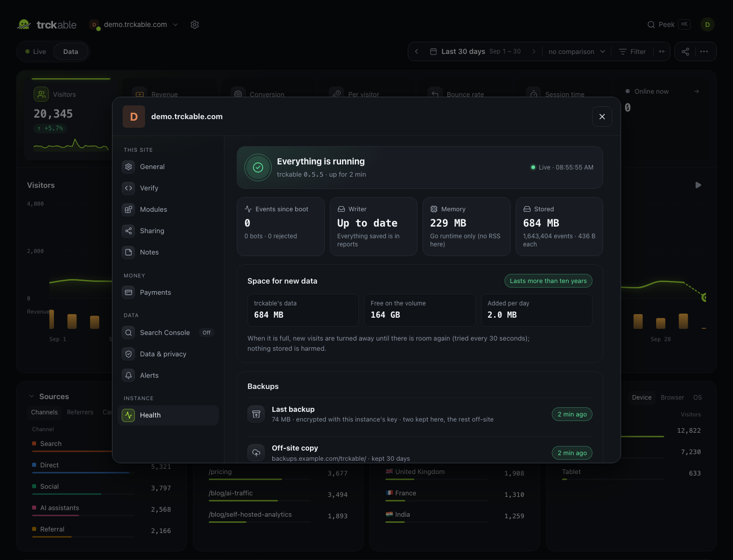Switch to OS tab
The height and width of the screenshot is (560, 733).
tap(697, 398)
